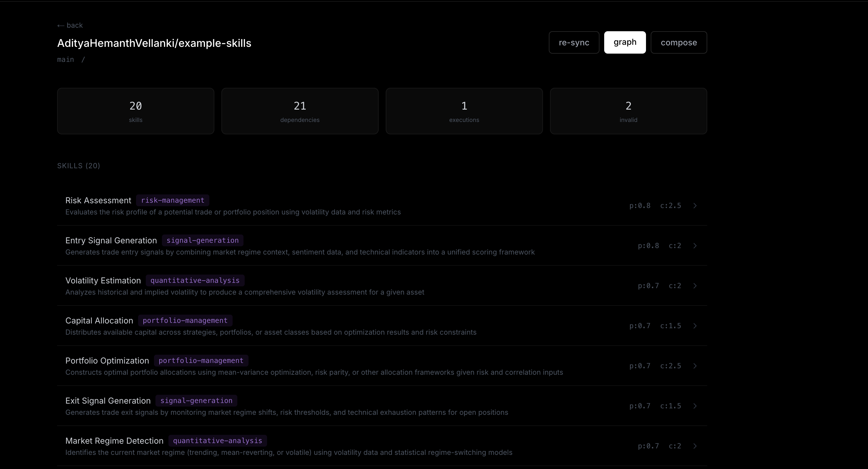Open the 2 invalid stat card
Viewport: 868px width, 469px height.
[x=628, y=111]
